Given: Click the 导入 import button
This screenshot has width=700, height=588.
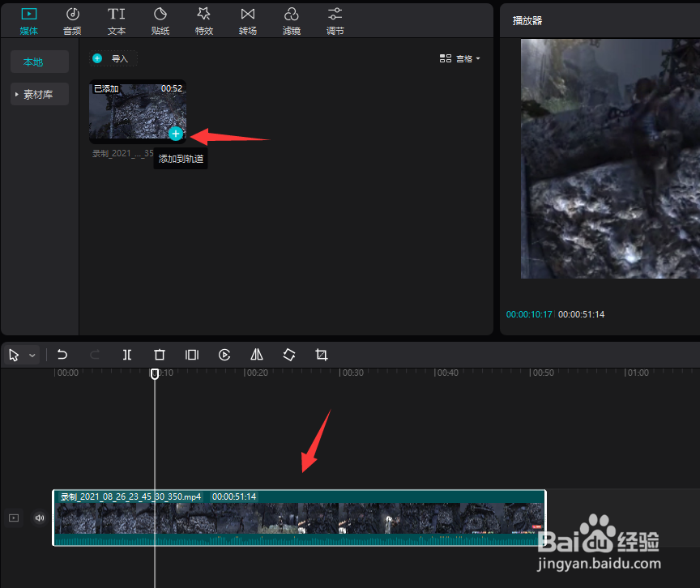Looking at the screenshot, I should tap(113, 58).
